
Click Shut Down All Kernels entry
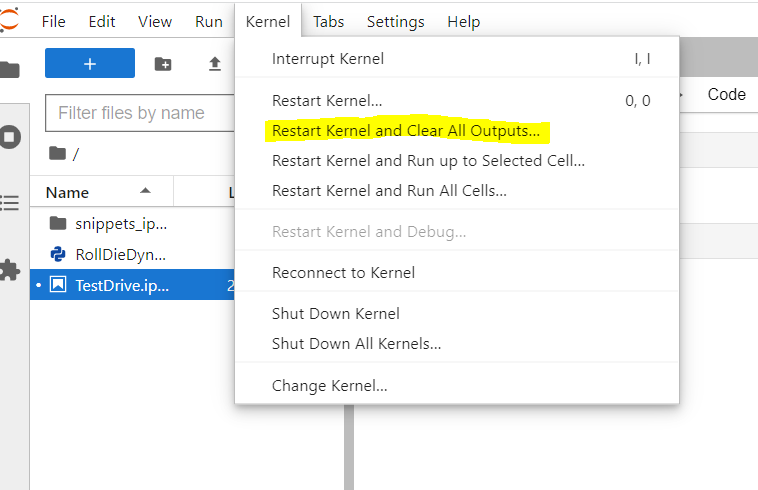356,344
